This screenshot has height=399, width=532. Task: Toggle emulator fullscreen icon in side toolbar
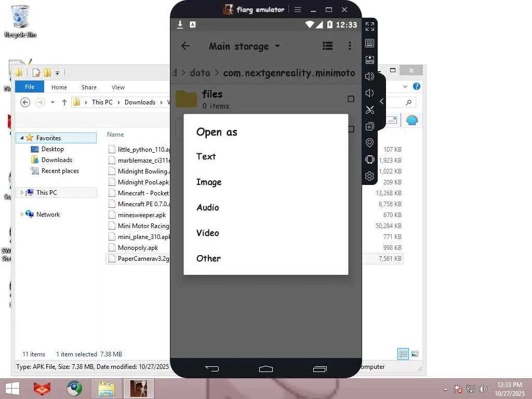click(369, 26)
